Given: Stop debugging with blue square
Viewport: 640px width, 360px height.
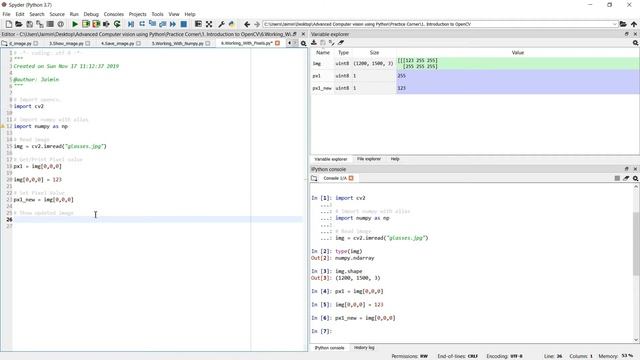Looking at the screenshot, I should point(184,24).
